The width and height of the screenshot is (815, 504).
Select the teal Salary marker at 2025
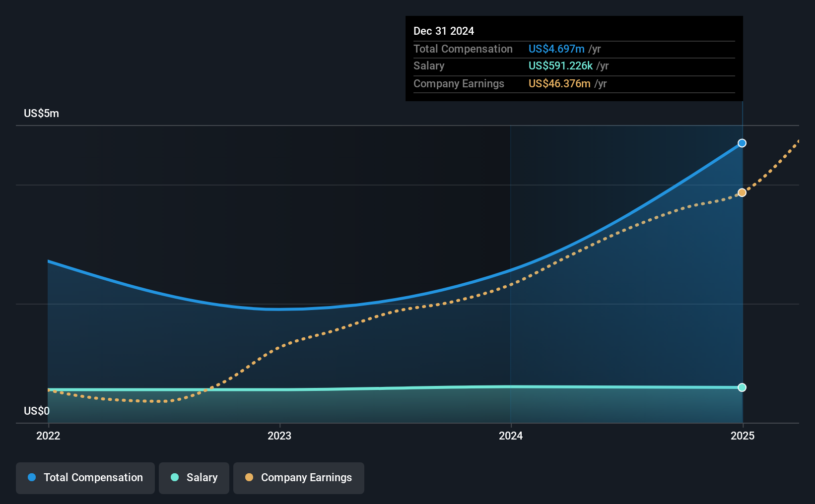tap(742, 387)
